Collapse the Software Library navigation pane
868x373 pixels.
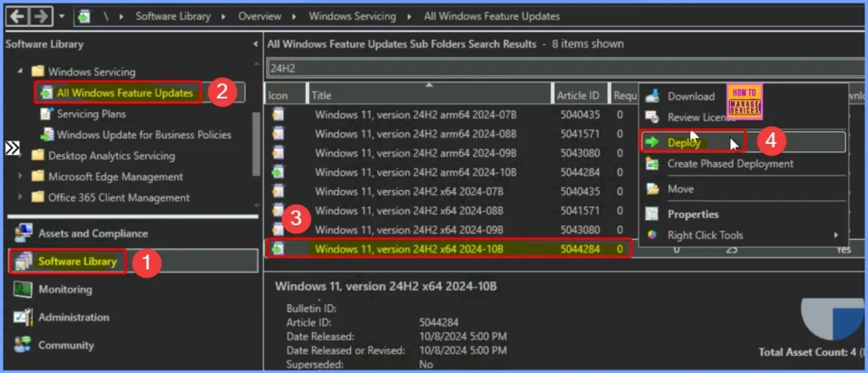pos(255,44)
